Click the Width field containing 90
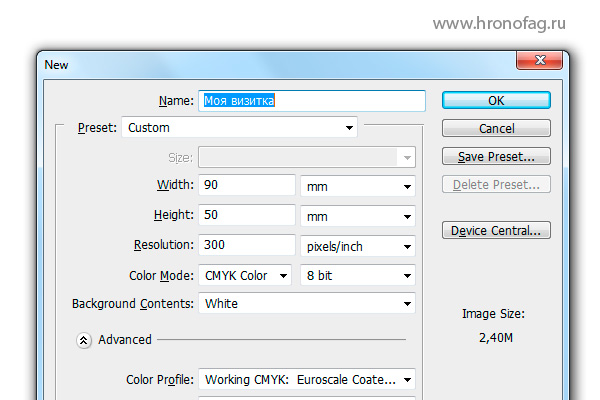This screenshot has width=600, height=400. (247, 185)
